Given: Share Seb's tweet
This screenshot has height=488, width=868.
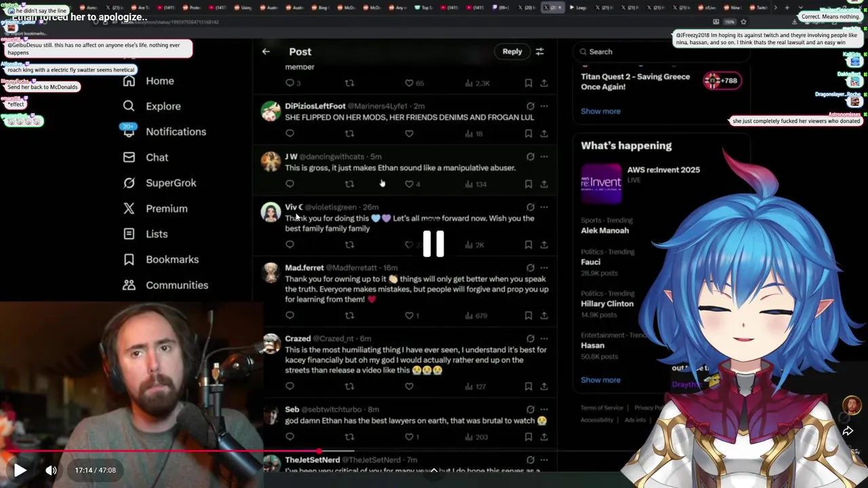Looking at the screenshot, I should (x=544, y=437).
